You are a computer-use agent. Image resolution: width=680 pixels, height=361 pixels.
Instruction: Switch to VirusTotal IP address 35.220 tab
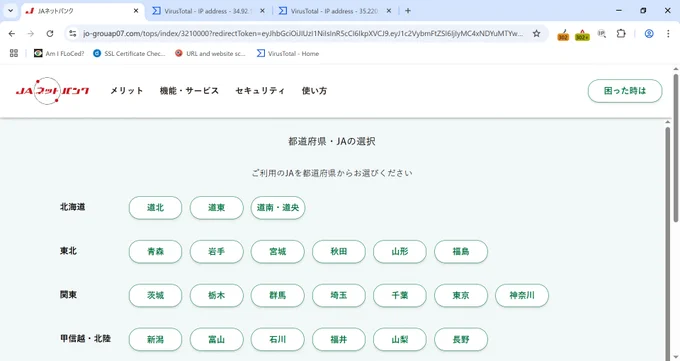click(336, 11)
